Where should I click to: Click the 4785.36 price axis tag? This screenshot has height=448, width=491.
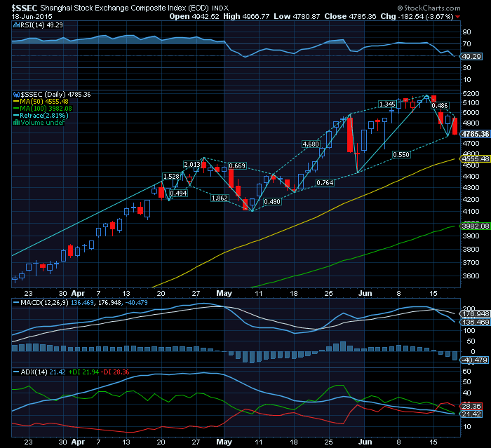(x=475, y=134)
